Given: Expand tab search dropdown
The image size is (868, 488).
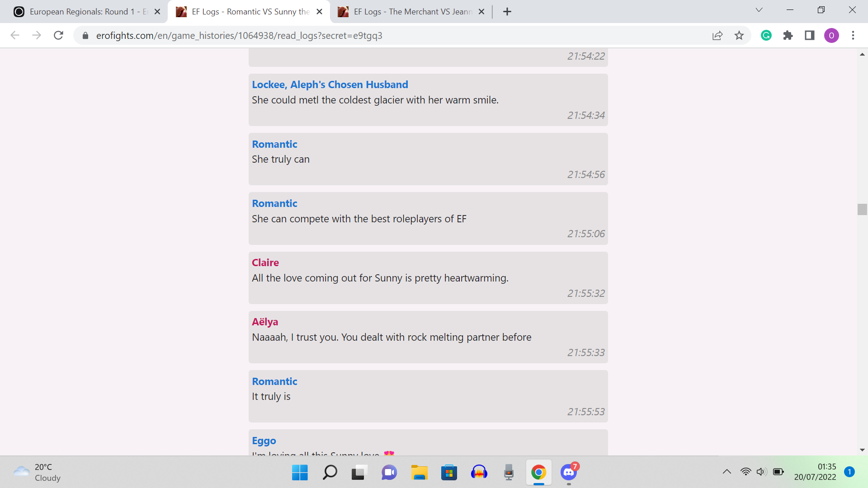Looking at the screenshot, I should pyautogui.click(x=759, y=10).
